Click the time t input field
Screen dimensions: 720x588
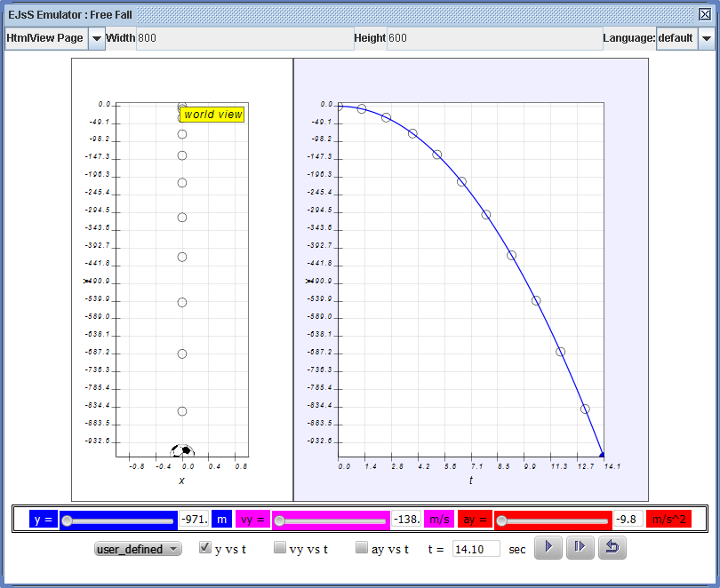click(x=476, y=549)
